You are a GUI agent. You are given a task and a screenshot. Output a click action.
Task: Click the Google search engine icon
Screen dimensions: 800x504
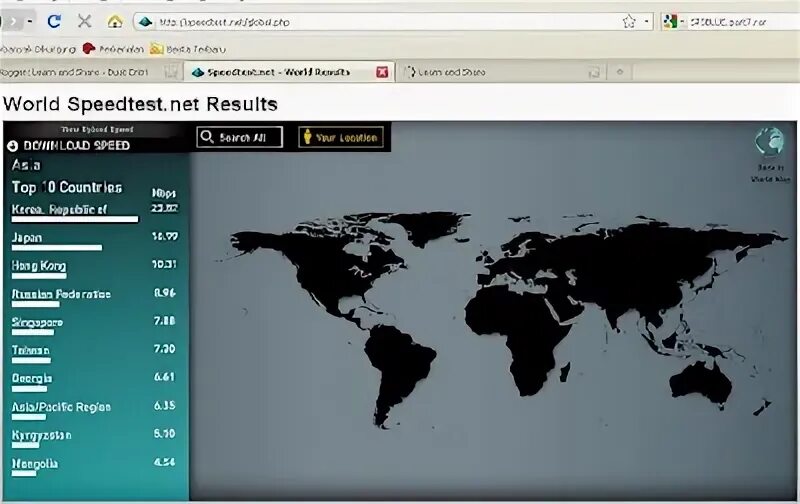pos(669,21)
